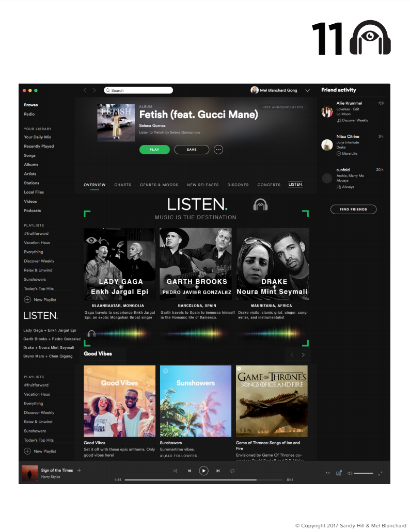Open Podcasts in library
The height and width of the screenshot is (532, 410).
coord(32,211)
